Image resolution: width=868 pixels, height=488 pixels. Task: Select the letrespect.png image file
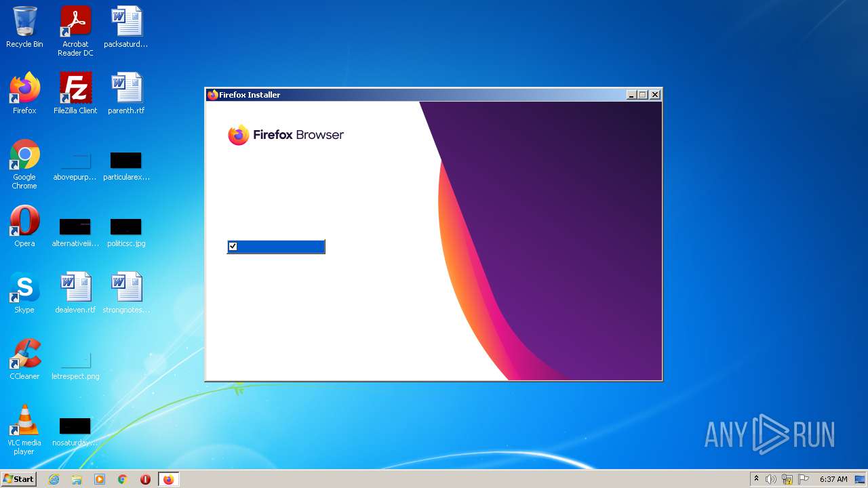click(x=75, y=366)
